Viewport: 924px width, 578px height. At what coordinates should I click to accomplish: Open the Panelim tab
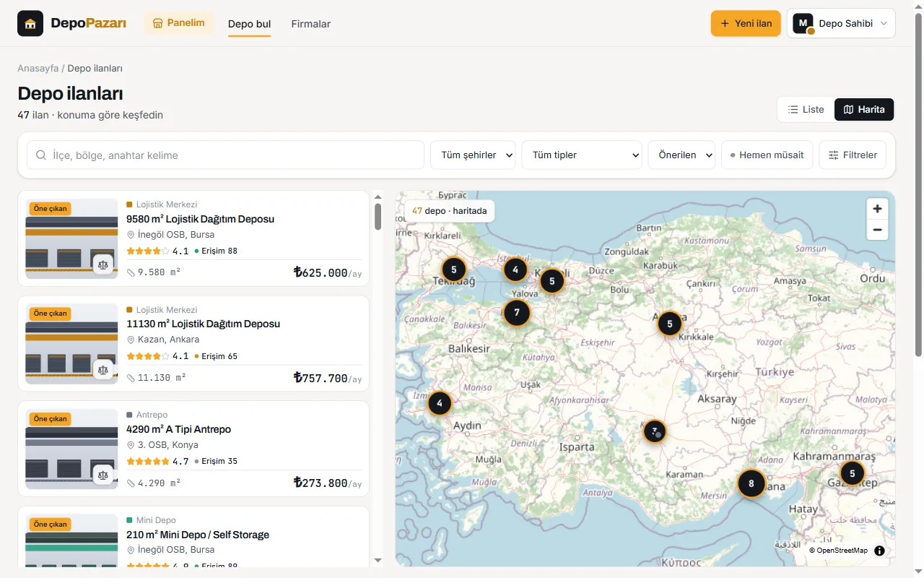click(179, 23)
